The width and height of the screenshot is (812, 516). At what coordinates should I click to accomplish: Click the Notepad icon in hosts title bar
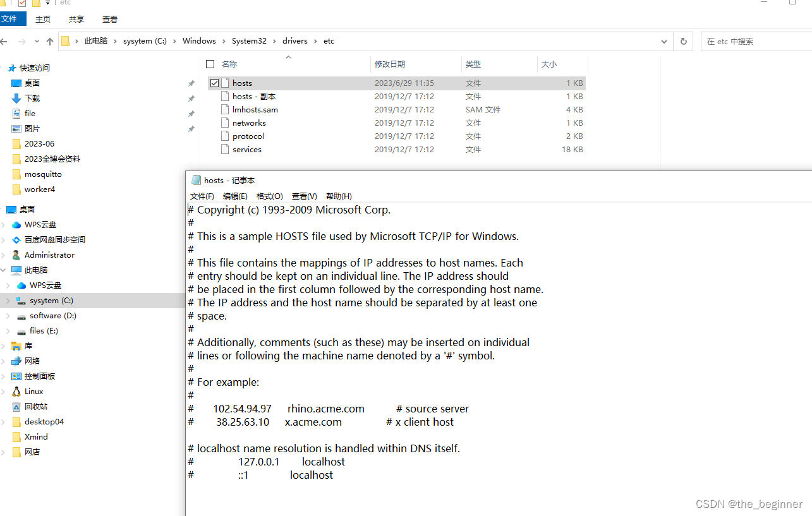[196, 180]
